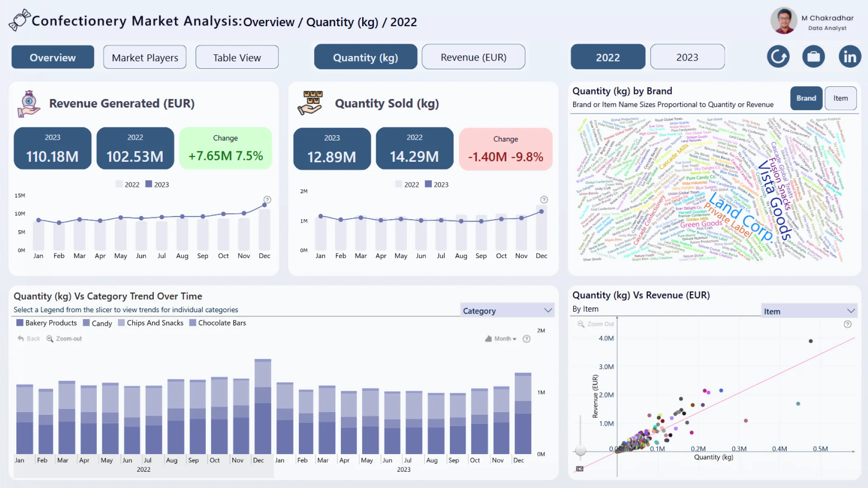
Task: Click highest outlier dot in scatter chart
Action: 811,341
